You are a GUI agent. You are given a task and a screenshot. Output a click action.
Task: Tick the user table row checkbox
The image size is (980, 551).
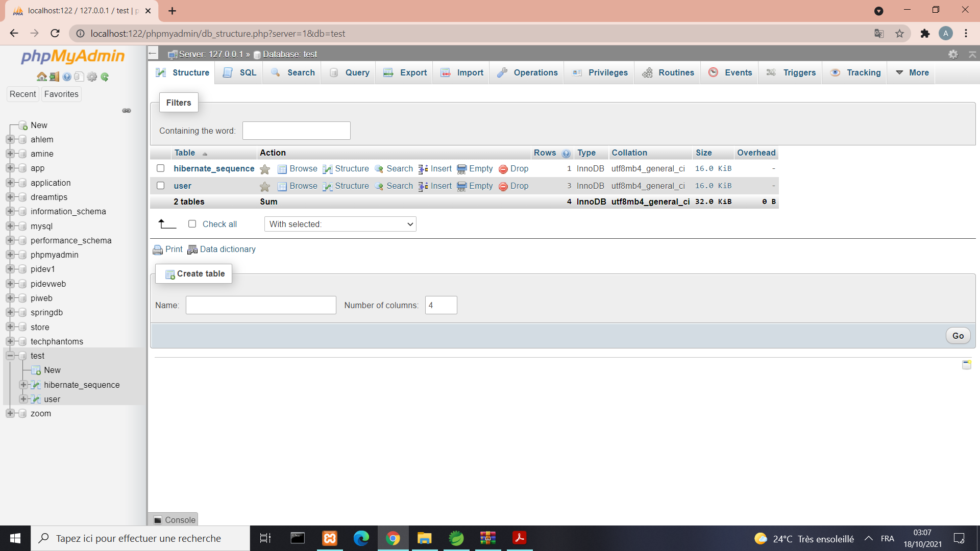(160, 186)
